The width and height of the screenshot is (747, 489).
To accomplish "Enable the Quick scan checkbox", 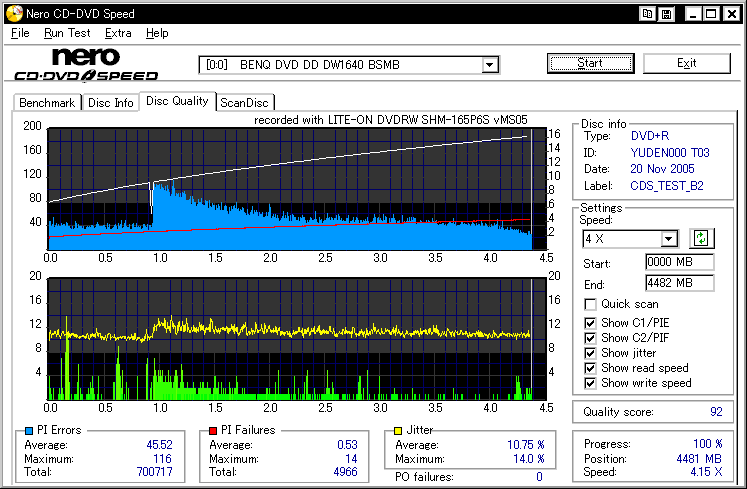I will 591,304.
